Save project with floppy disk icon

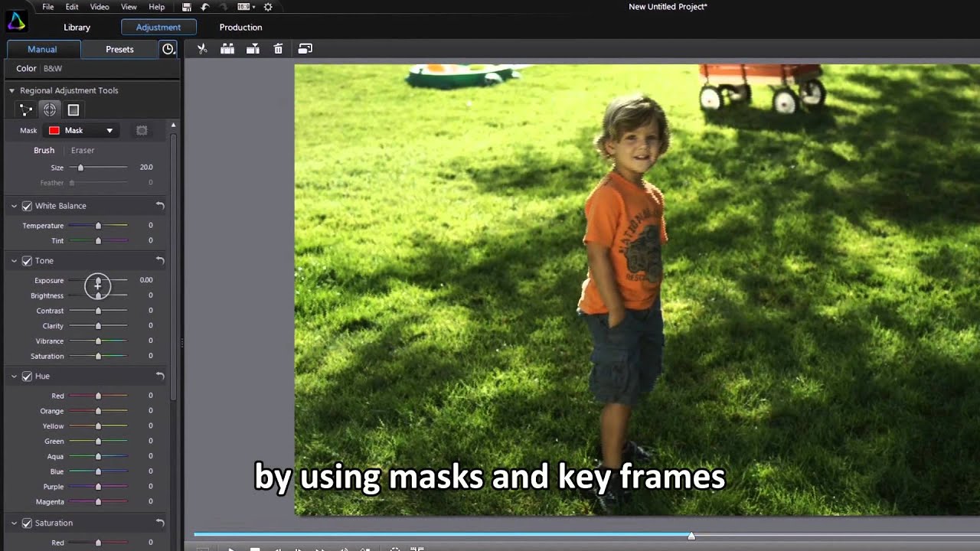click(x=187, y=7)
